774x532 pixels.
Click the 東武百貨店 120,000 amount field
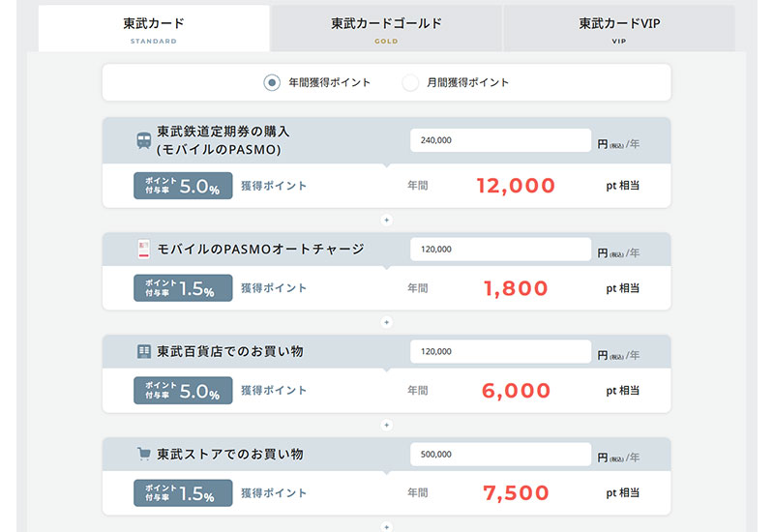point(500,351)
